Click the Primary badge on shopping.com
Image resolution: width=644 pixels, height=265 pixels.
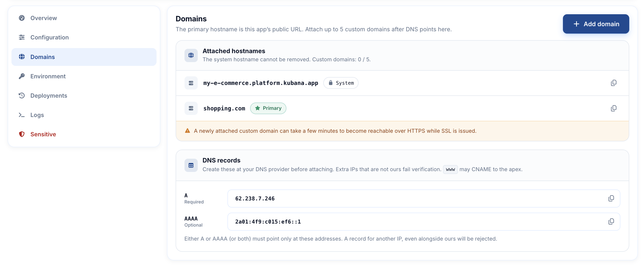[268, 108]
